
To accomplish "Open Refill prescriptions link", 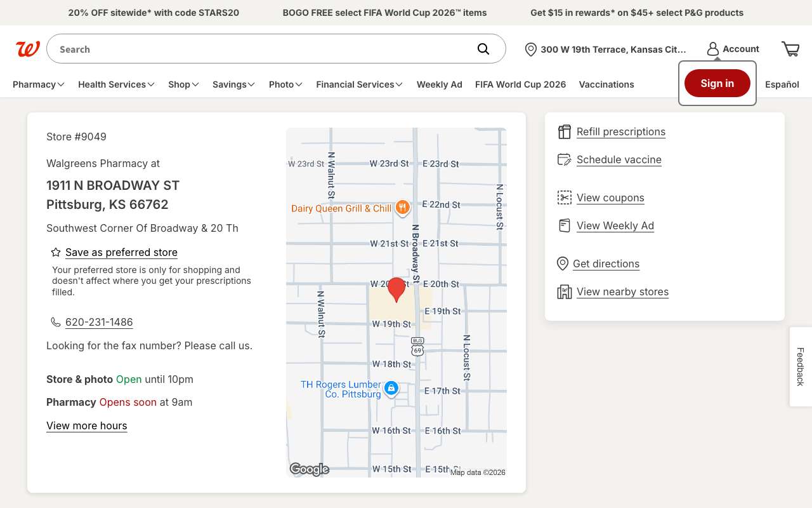I will tap(621, 131).
